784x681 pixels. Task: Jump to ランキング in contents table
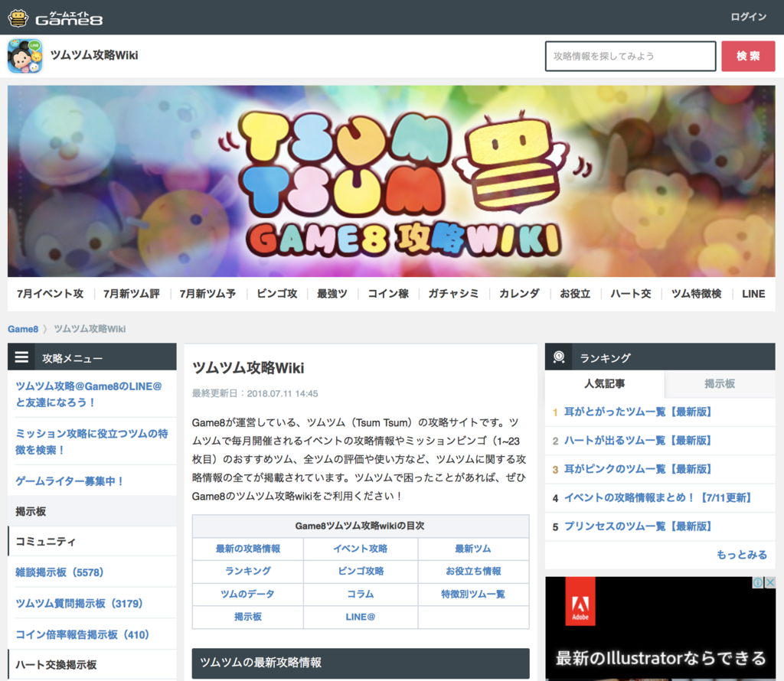[x=248, y=571]
